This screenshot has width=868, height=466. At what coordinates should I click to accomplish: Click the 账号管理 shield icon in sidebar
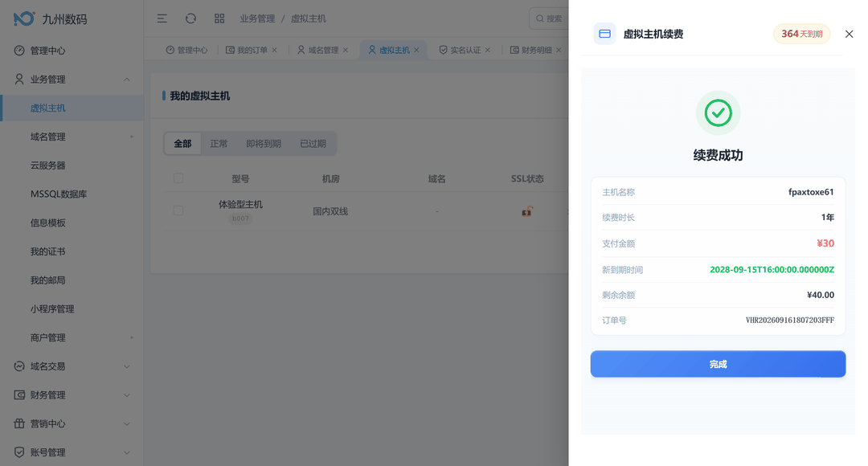(x=19, y=452)
